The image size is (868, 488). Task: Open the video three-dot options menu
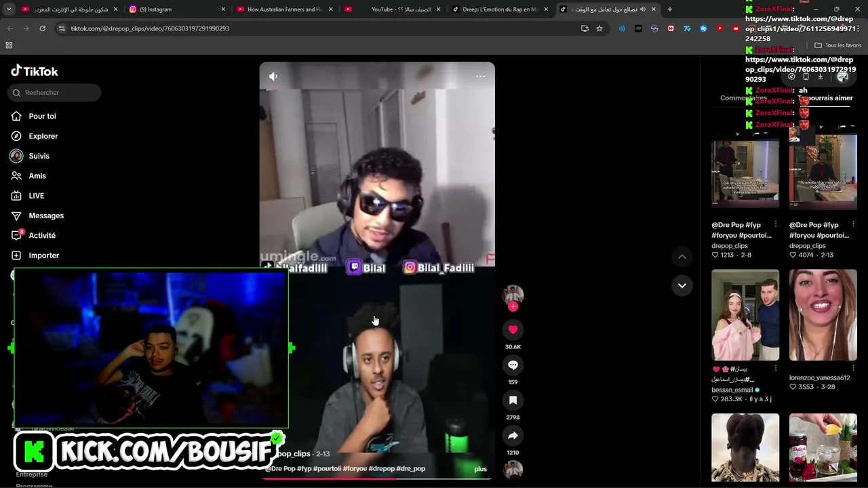pos(480,77)
